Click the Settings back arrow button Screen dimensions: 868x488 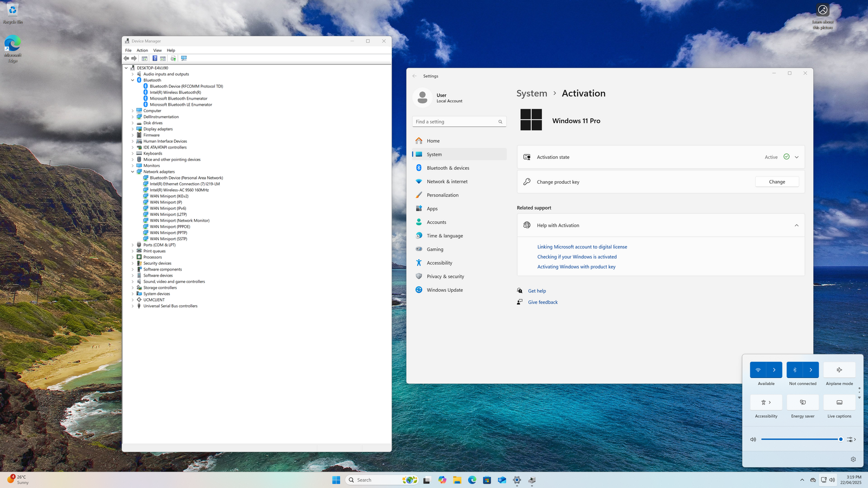click(414, 76)
